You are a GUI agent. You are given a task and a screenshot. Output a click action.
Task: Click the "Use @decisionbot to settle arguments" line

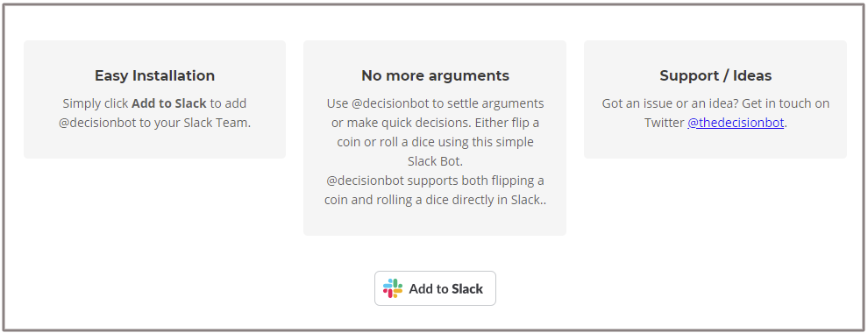[x=435, y=103]
